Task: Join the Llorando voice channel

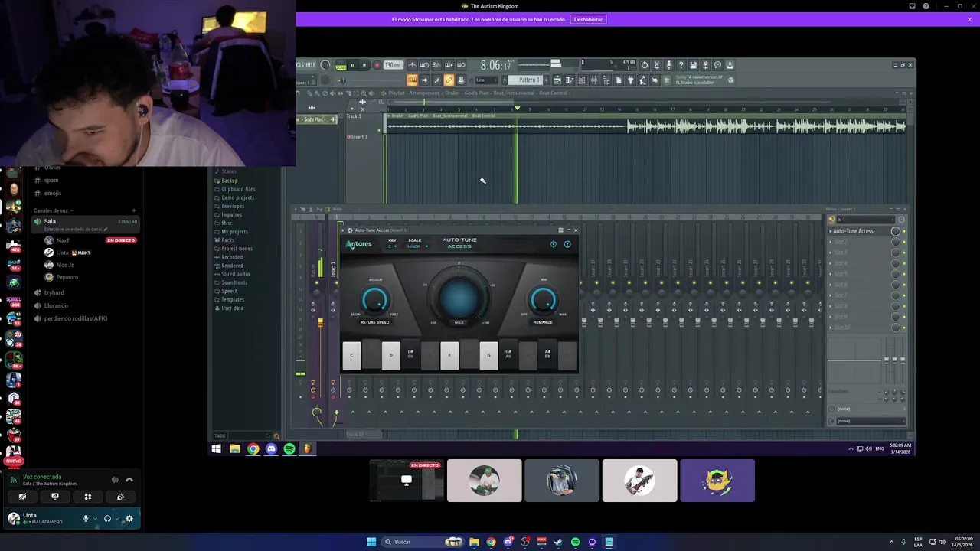Action: [x=56, y=305]
